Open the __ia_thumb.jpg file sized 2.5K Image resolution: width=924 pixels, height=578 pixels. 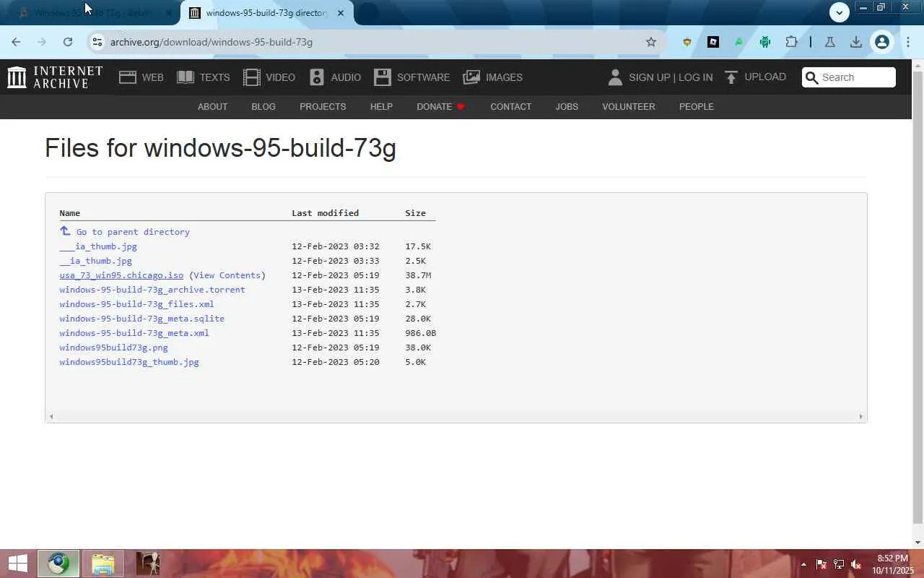click(96, 261)
